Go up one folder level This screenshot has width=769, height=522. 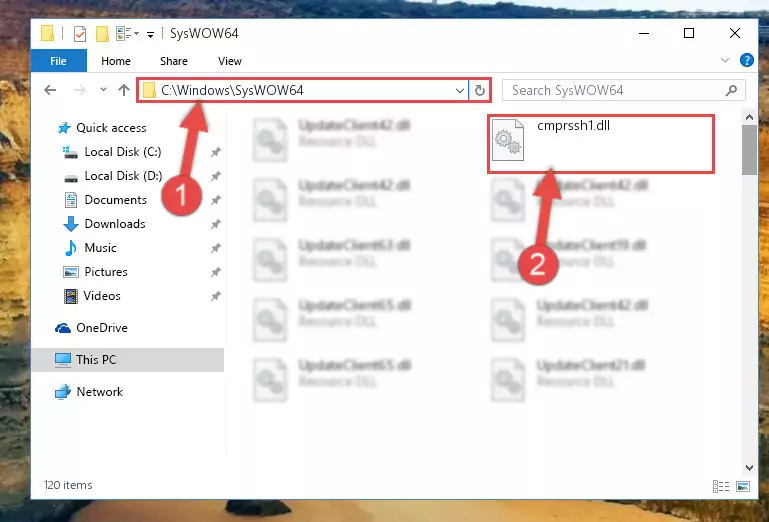coord(124,90)
